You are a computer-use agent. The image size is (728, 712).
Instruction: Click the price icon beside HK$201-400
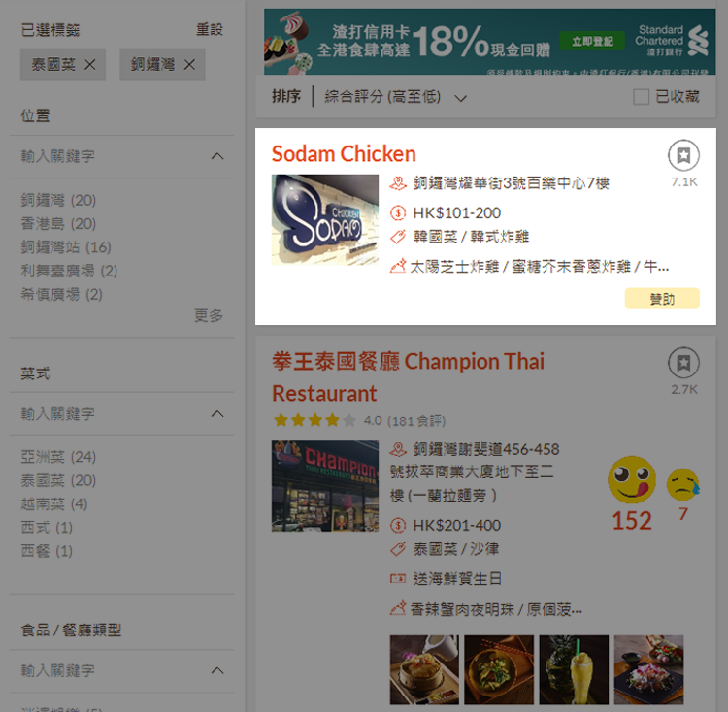click(398, 525)
